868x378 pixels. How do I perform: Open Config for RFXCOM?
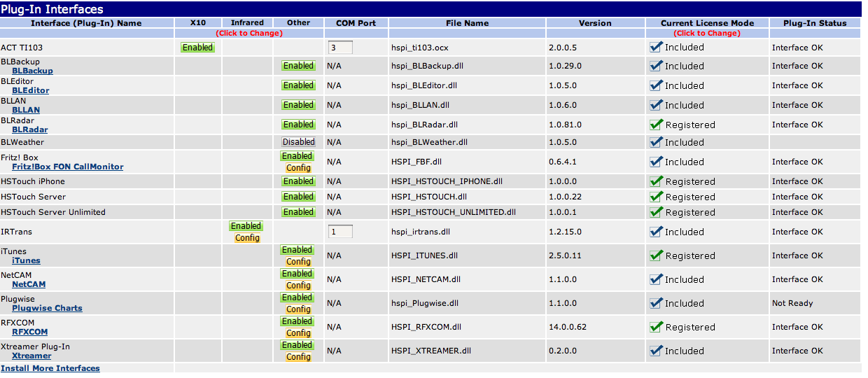298,333
